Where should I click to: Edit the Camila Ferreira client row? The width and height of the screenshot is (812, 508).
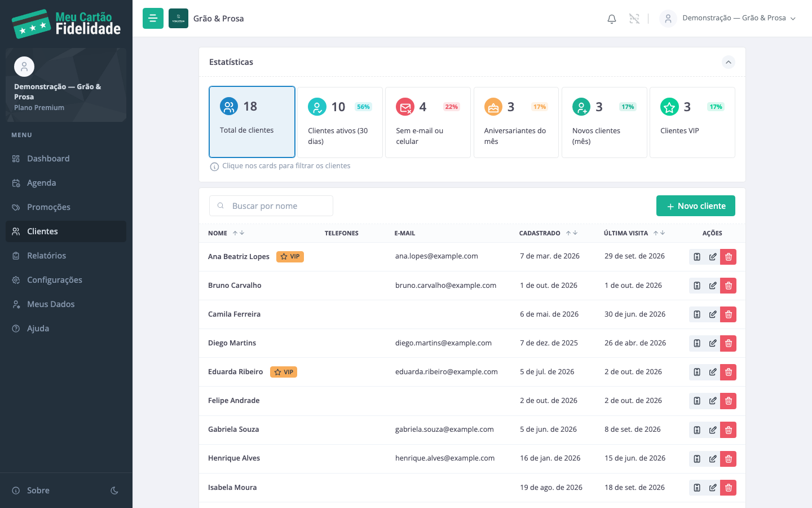[x=713, y=314]
